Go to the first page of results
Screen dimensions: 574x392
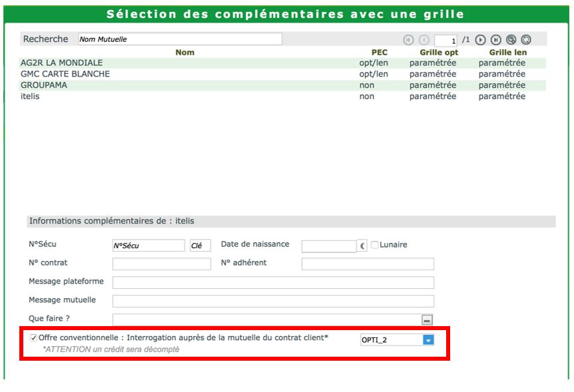[x=408, y=39]
